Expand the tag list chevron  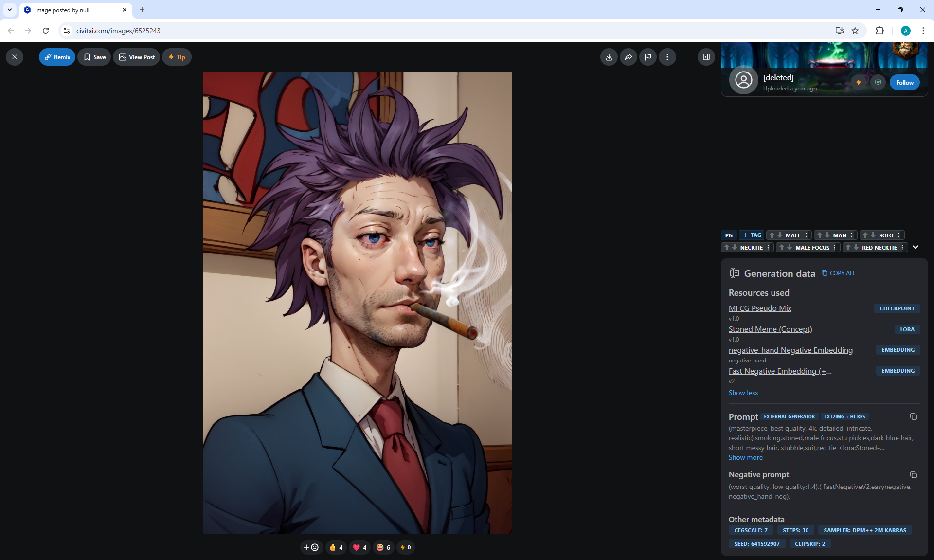916,247
